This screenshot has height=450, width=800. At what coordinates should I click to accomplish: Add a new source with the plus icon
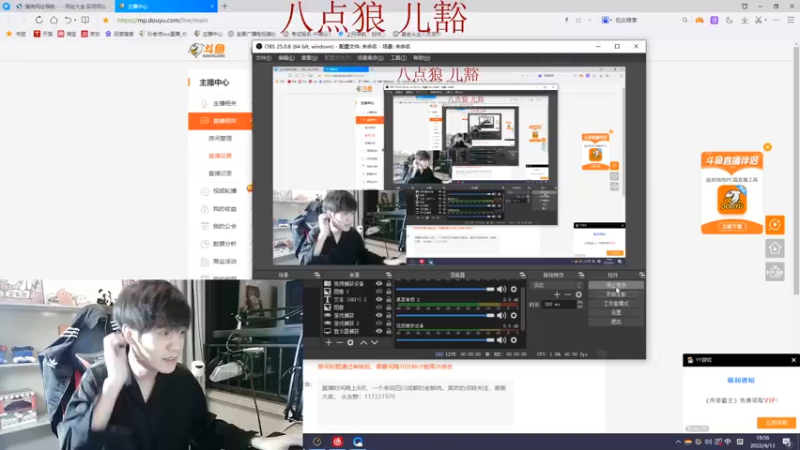click(329, 342)
